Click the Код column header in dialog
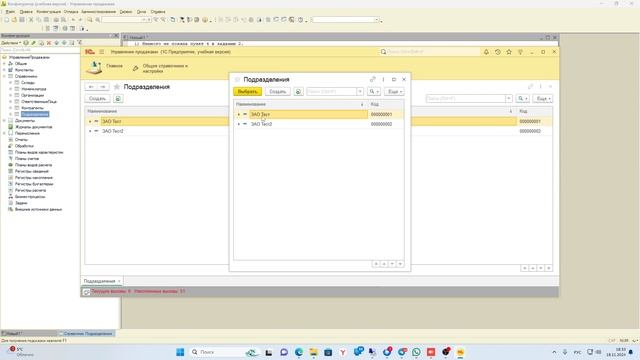 click(386, 104)
